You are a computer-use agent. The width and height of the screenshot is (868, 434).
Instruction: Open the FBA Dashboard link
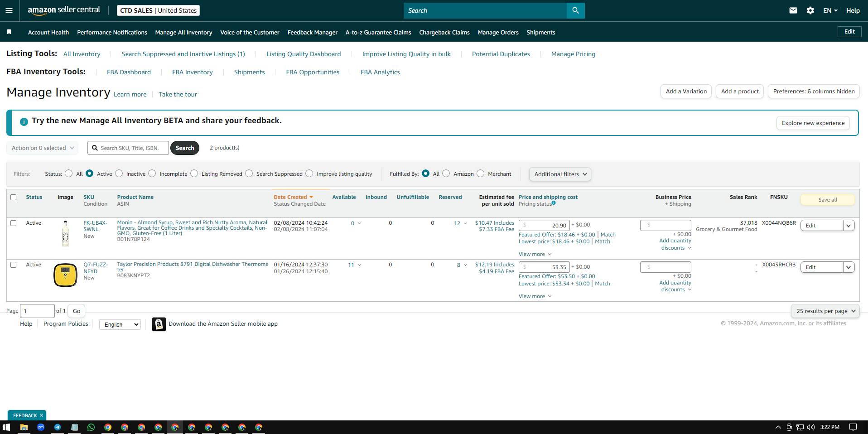(129, 72)
